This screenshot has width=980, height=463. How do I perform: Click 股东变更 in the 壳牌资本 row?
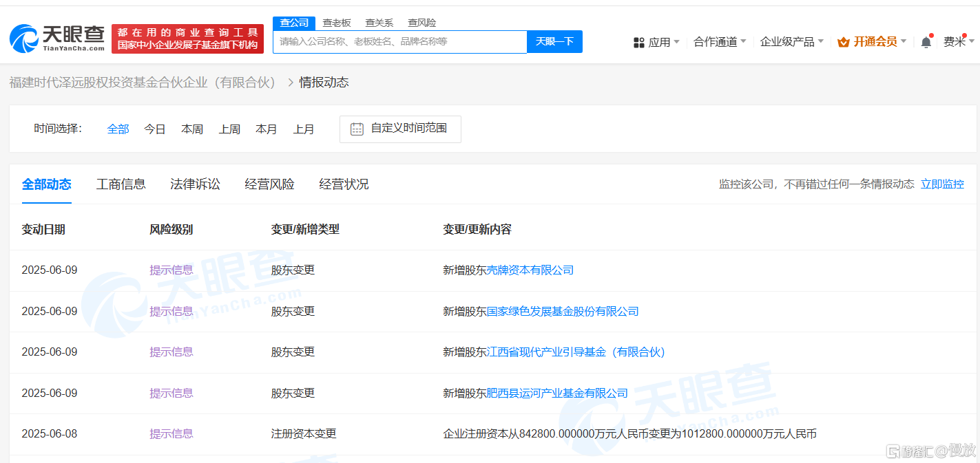tap(293, 270)
